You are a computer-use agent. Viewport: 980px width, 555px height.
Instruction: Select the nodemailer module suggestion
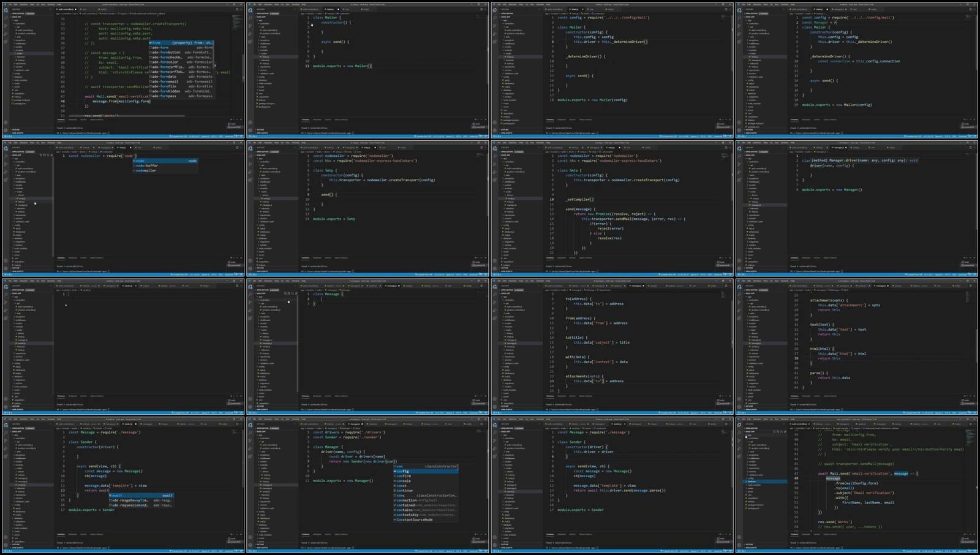click(x=165, y=170)
